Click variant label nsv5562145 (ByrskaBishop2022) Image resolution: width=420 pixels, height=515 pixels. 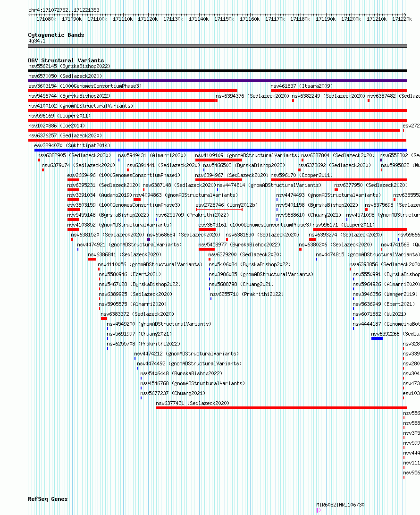(69, 67)
